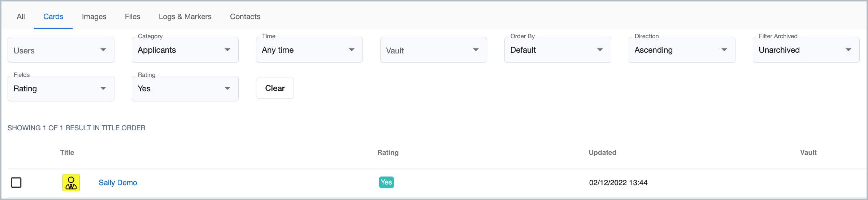Open the Rating Yes dropdown
Viewport: 868px width, 200px height.
tap(185, 88)
